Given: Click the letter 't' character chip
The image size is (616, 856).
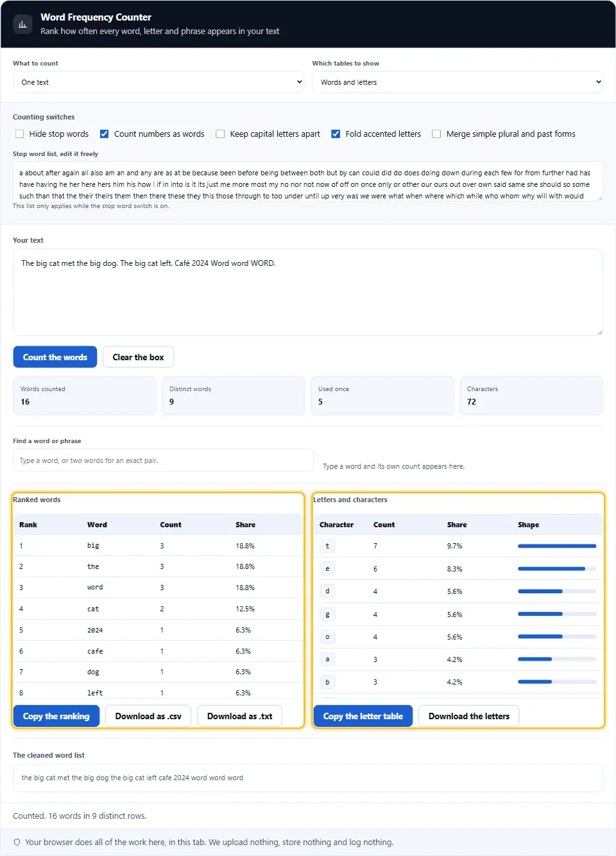Looking at the screenshot, I should pyautogui.click(x=327, y=546).
